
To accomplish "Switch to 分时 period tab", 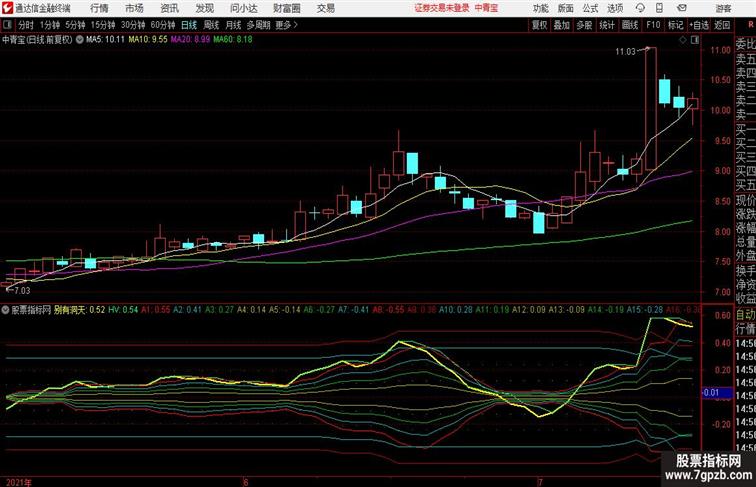I will [26, 25].
